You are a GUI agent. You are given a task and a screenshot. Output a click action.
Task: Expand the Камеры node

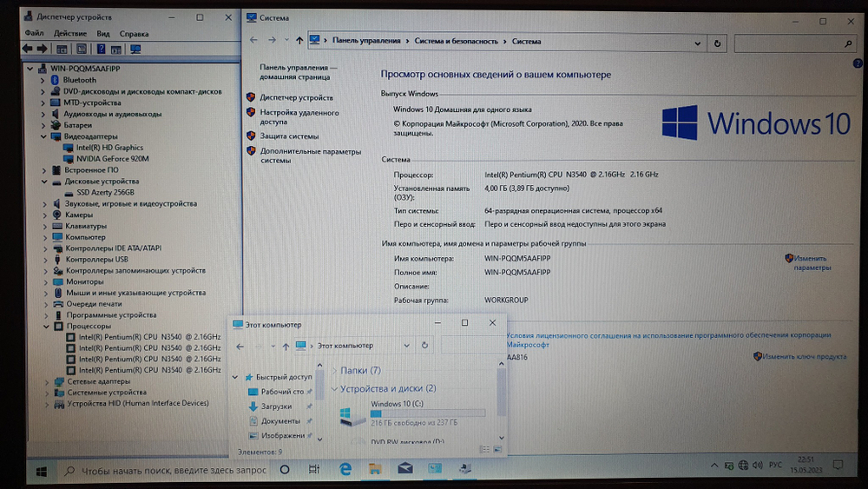pyautogui.click(x=45, y=215)
